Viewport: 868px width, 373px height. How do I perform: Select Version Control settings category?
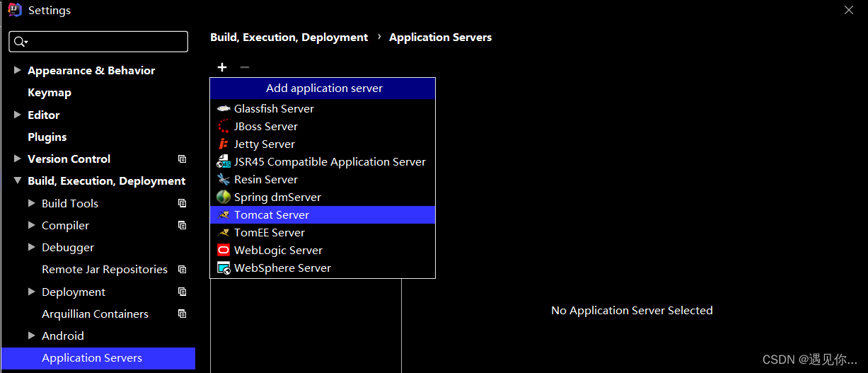pyautogui.click(x=69, y=159)
